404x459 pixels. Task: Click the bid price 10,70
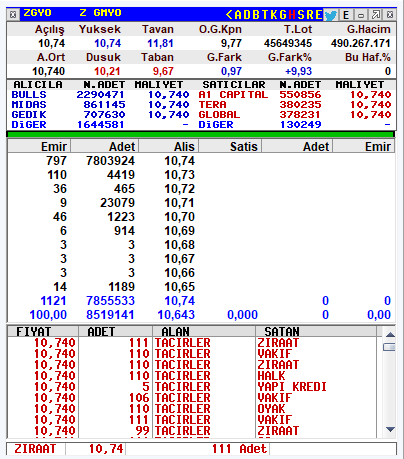click(180, 217)
